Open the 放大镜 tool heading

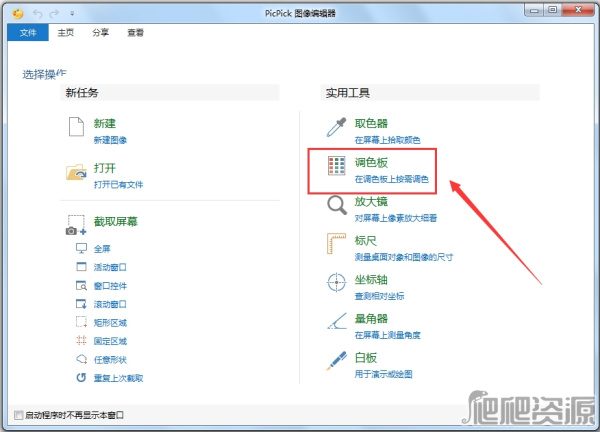(371, 201)
